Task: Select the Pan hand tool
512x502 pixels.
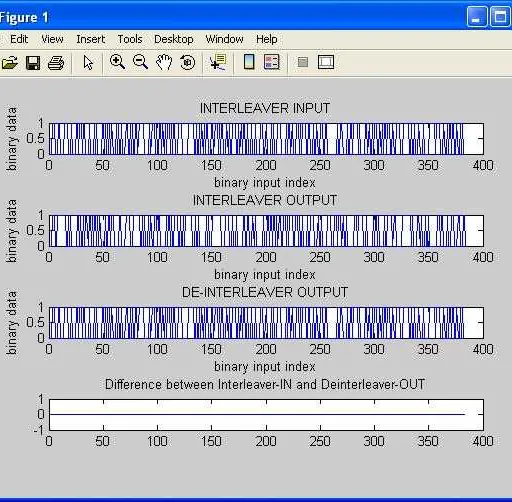Action: pos(164,62)
